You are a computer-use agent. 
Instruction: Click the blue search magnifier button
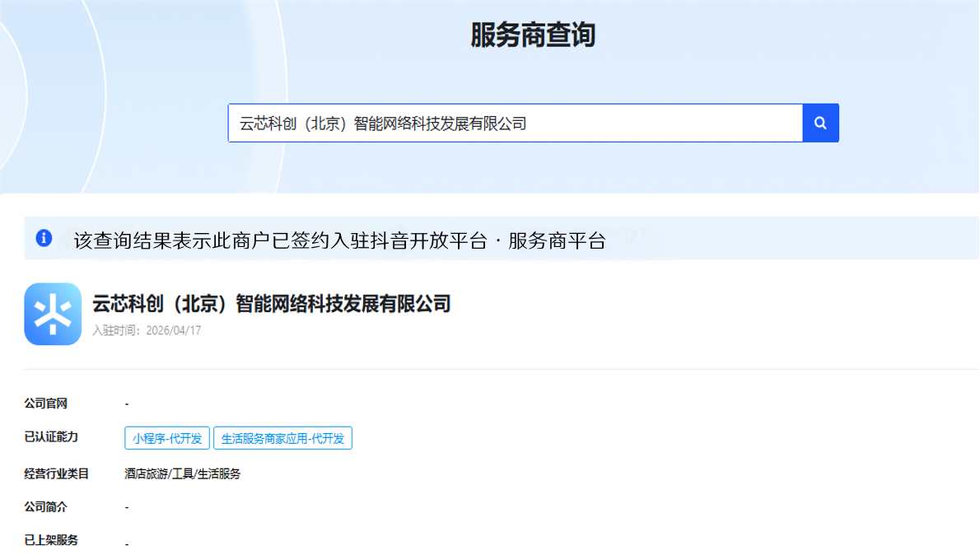point(820,124)
